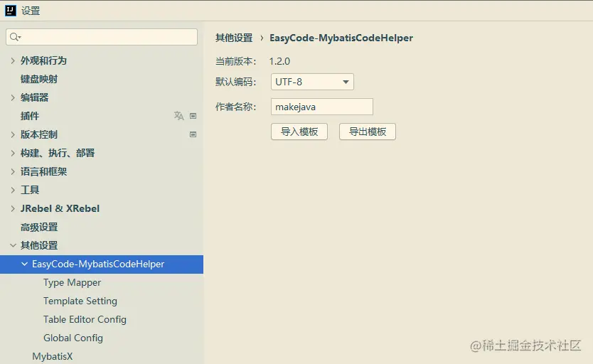Click the 当前版本 label
The height and width of the screenshot is (364, 593).
pos(235,61)
